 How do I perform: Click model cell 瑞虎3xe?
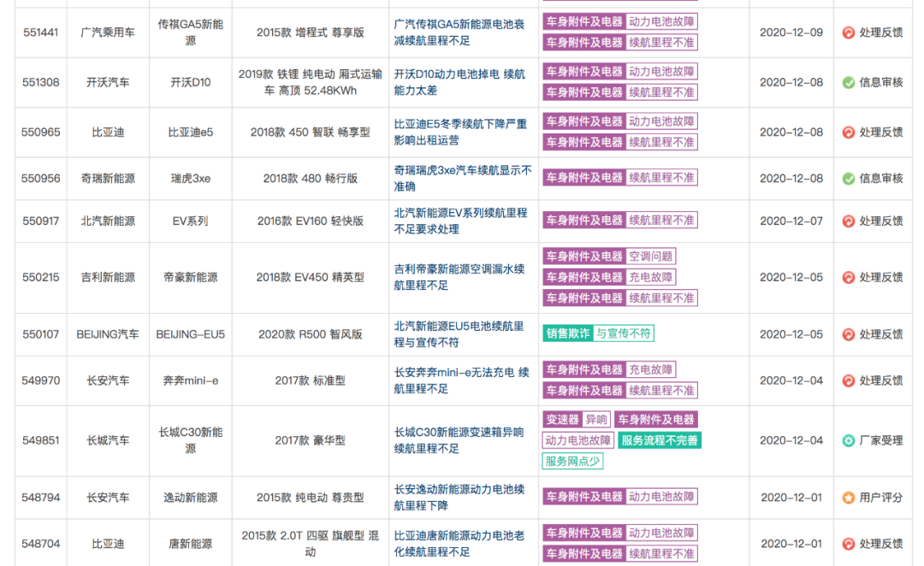[x=190, y=178]
